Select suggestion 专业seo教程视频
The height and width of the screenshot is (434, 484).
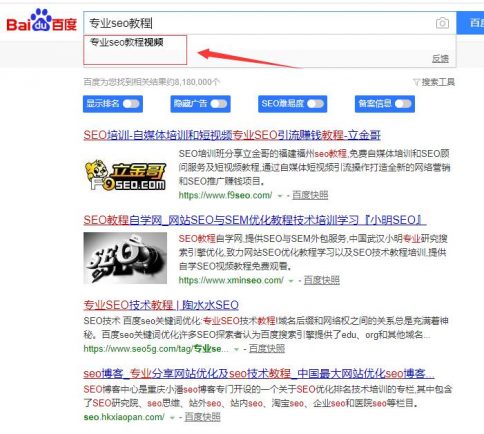[x=127, y=42]
